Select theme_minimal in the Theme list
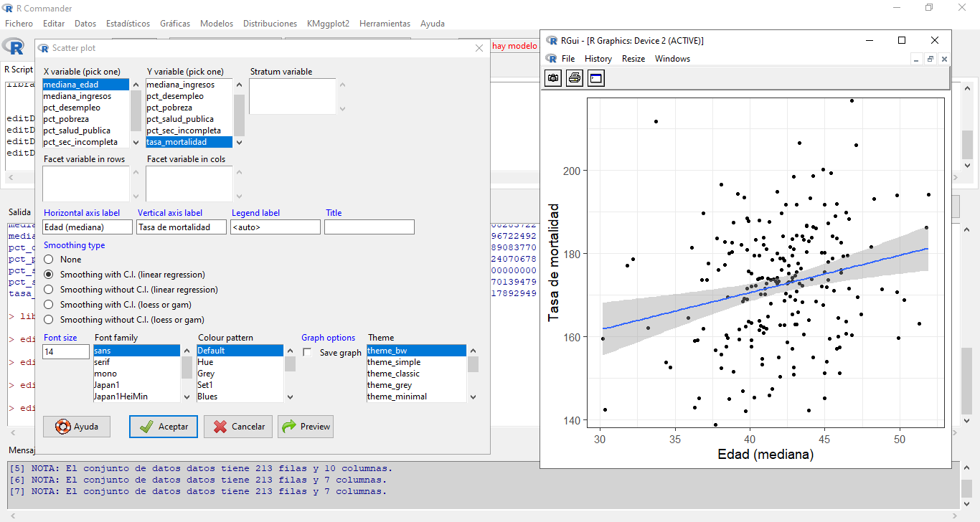The width and height of the screenshot is (980, 522). tap(397, 397)
